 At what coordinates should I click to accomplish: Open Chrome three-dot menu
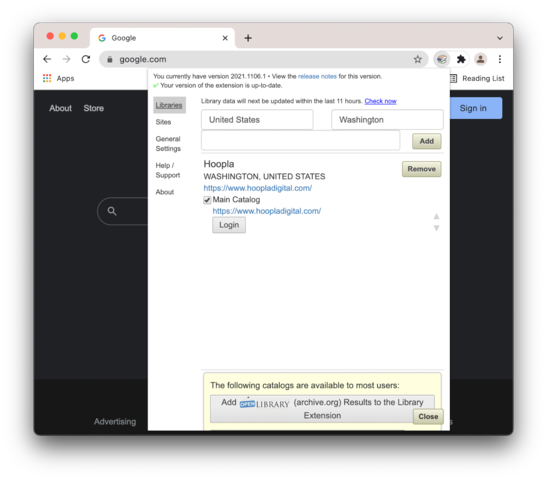pyautogui.click(x=500, y=59)
